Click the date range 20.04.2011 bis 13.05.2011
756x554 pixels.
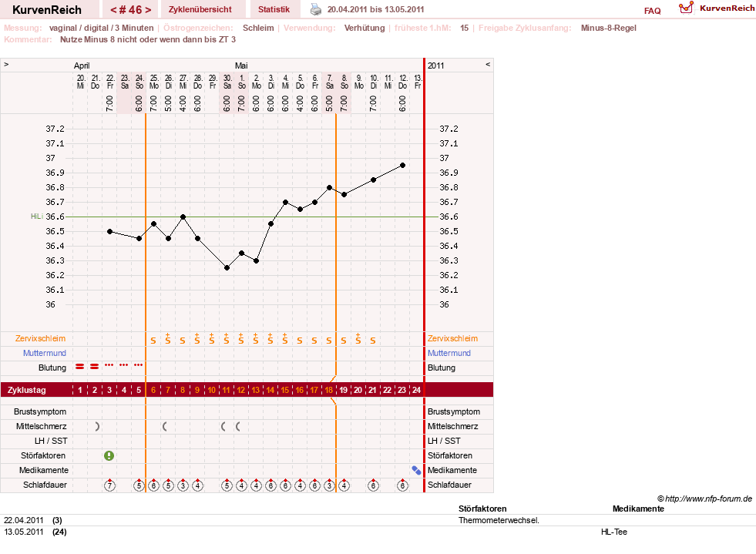375,9
